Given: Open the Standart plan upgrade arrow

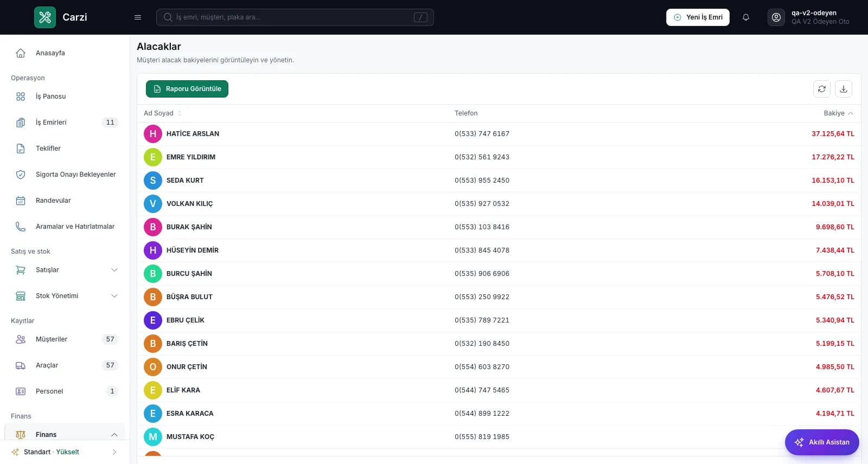Looking at the screenshot, I should point(114,452).
